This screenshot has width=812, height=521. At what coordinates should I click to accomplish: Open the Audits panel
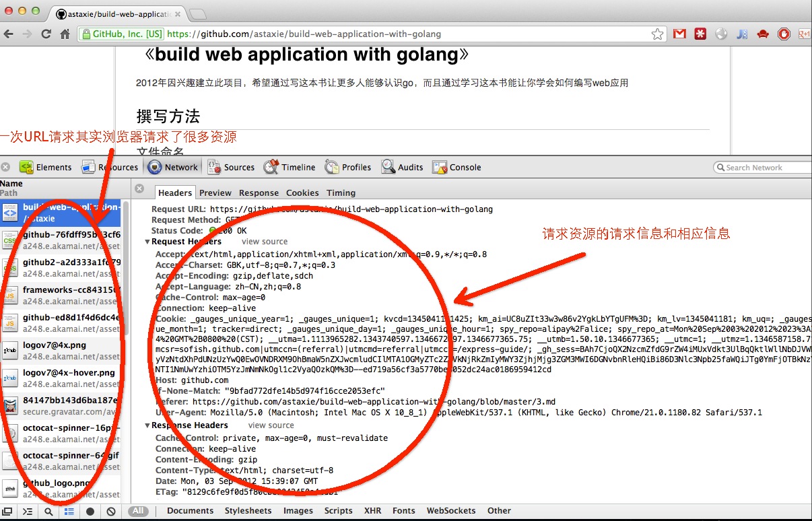pos(402,167)
